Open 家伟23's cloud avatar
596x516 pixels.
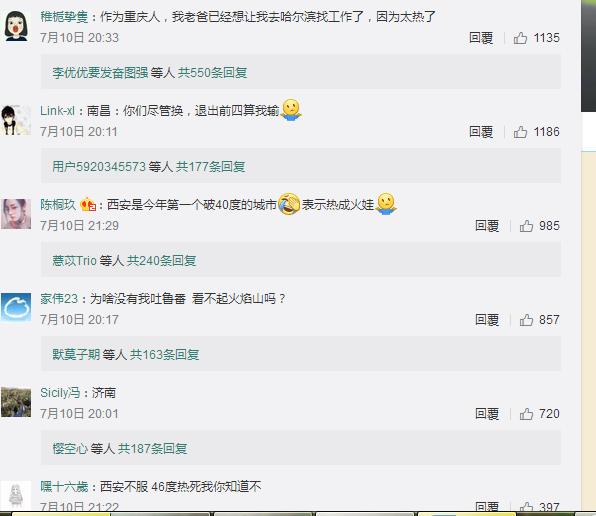pos(16,307)
